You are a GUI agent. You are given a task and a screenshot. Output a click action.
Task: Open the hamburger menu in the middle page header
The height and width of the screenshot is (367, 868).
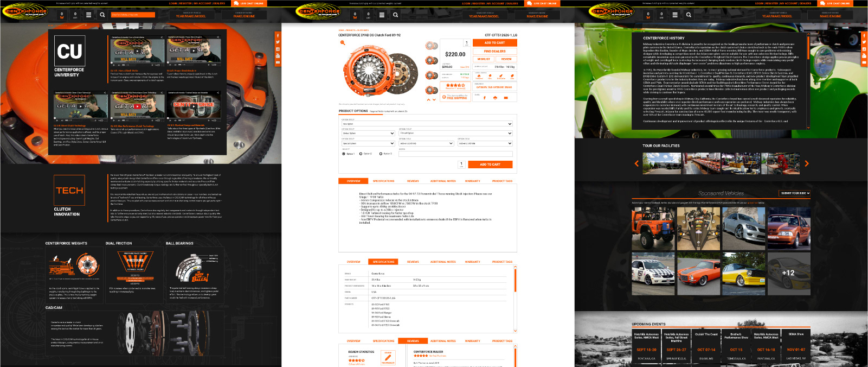click(382, 15)
